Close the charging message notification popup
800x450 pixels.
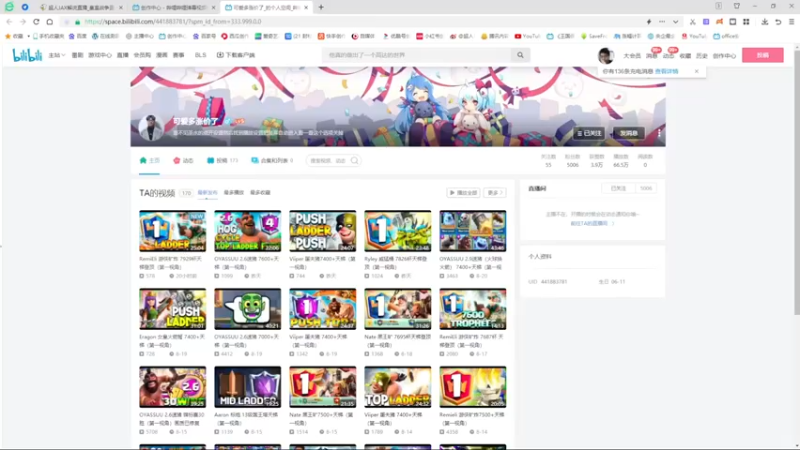coord(696,71)
